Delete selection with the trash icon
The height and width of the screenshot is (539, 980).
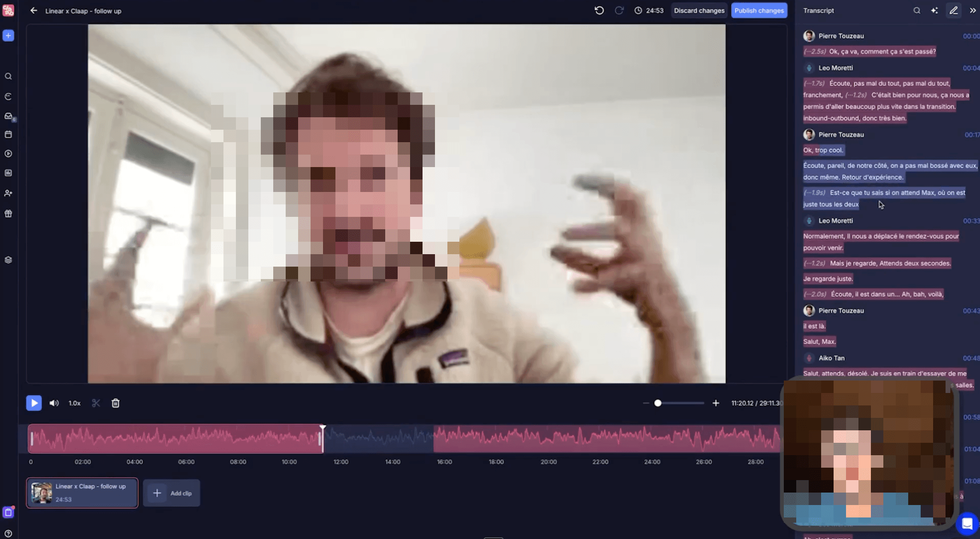tap(115, 403)
